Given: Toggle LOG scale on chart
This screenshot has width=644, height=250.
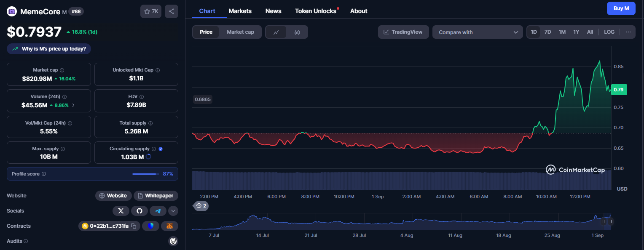Looking at the screenshot, I should coord(609,32).
